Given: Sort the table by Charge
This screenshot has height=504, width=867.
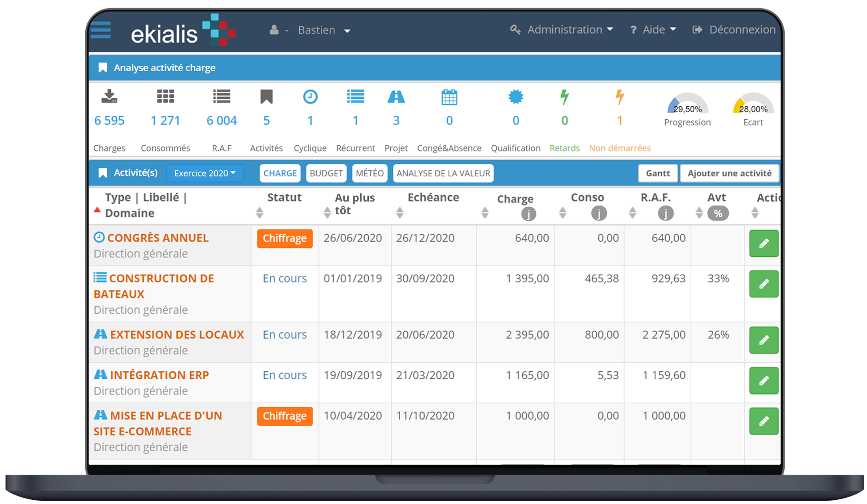Looking at the screenshot, I should (485, 213).
